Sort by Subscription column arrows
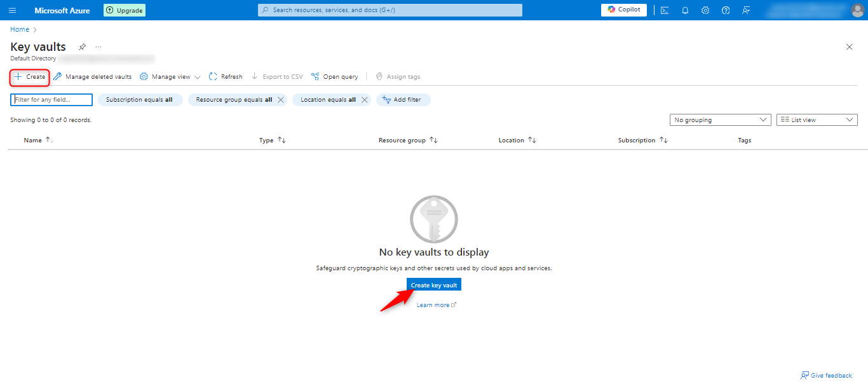 [663, 140]
